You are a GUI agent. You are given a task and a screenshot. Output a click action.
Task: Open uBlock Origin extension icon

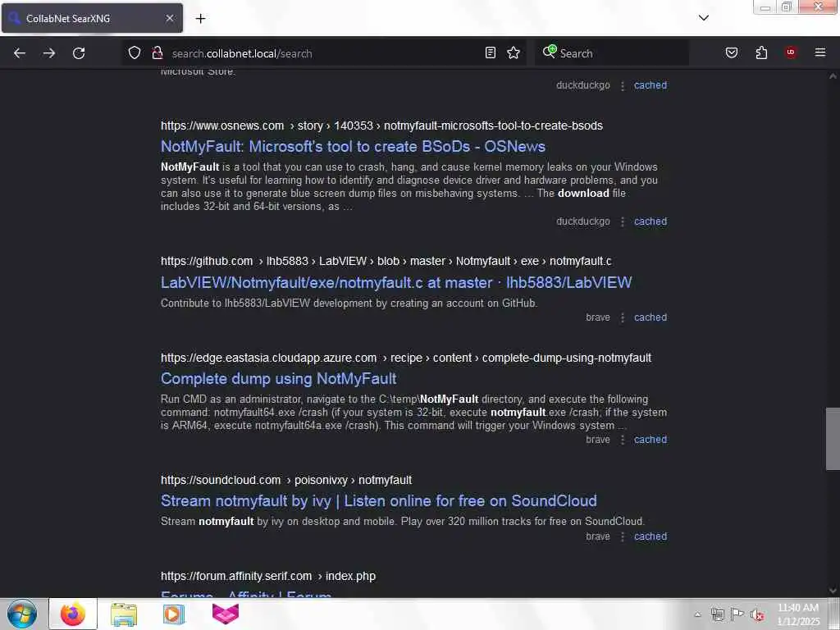[x=791, y=52]
